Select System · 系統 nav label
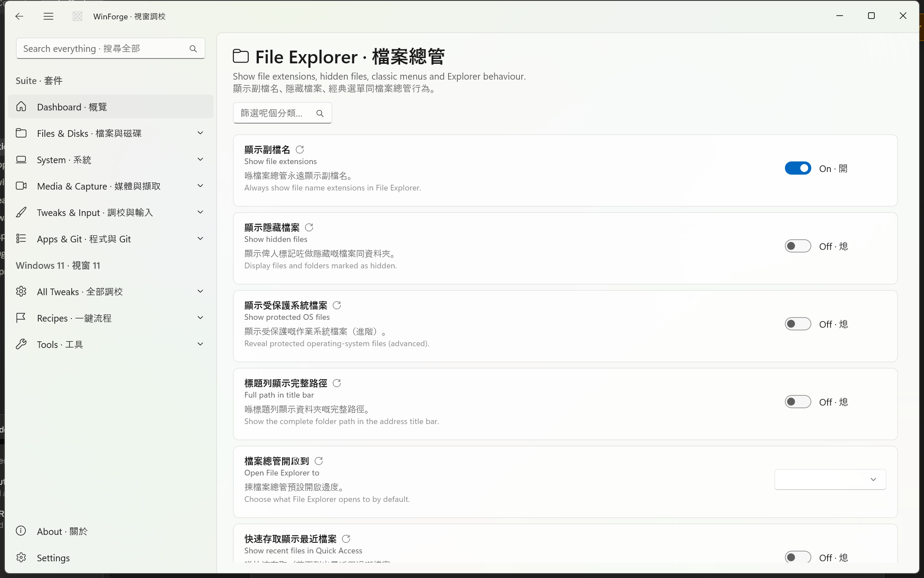Viewport: 924px width, 578px height. click(64, 160)
